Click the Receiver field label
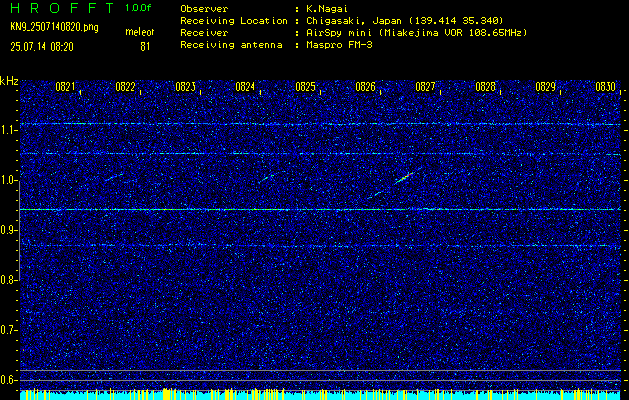Viewport: 629px width, 400px height. coord(204,33)
